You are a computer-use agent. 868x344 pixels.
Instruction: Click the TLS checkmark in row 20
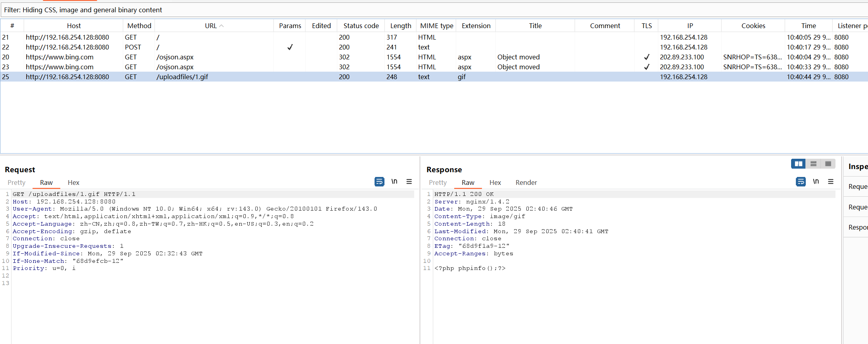(646, 57)
